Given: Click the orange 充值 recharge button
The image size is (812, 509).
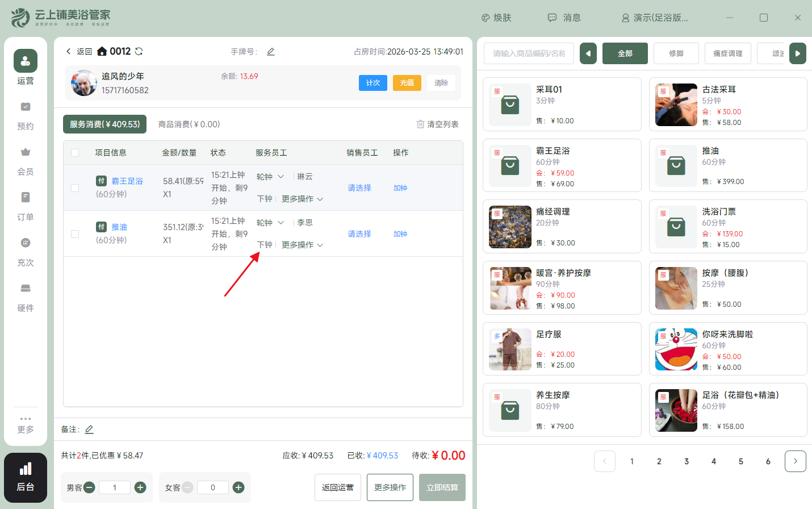Looking at the screenshot, I should coord(407,82).
